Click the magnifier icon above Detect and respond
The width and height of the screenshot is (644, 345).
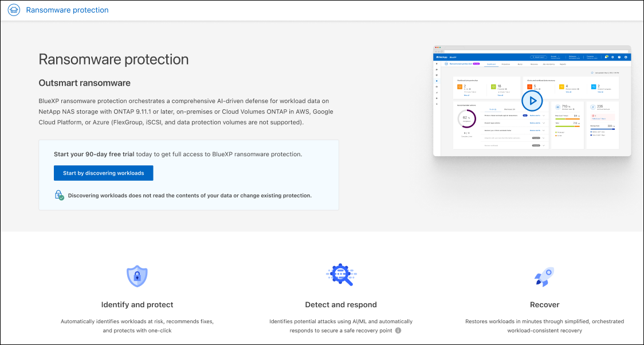click(x=341, y=275)
